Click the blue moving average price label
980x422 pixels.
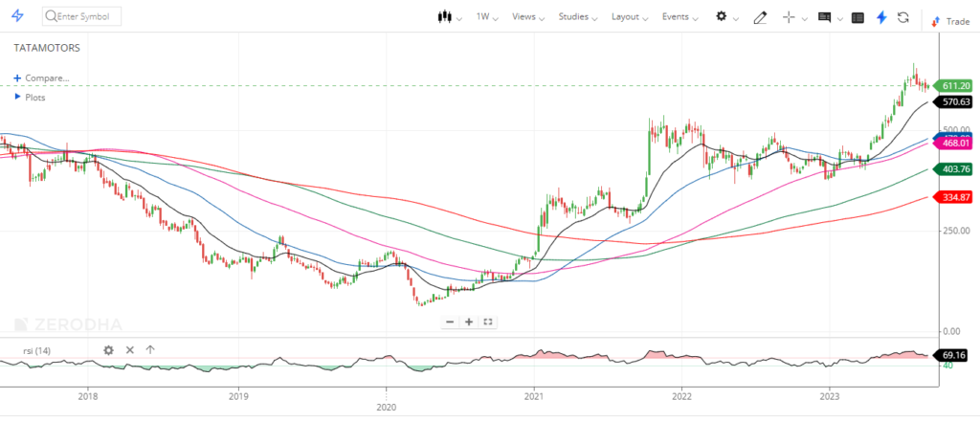coord(953,136)
